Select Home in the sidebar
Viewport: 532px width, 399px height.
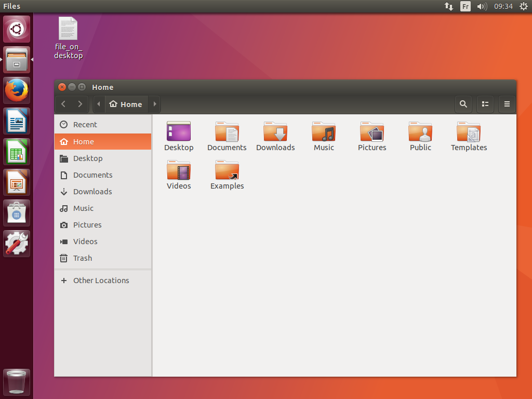click(103, 141)
